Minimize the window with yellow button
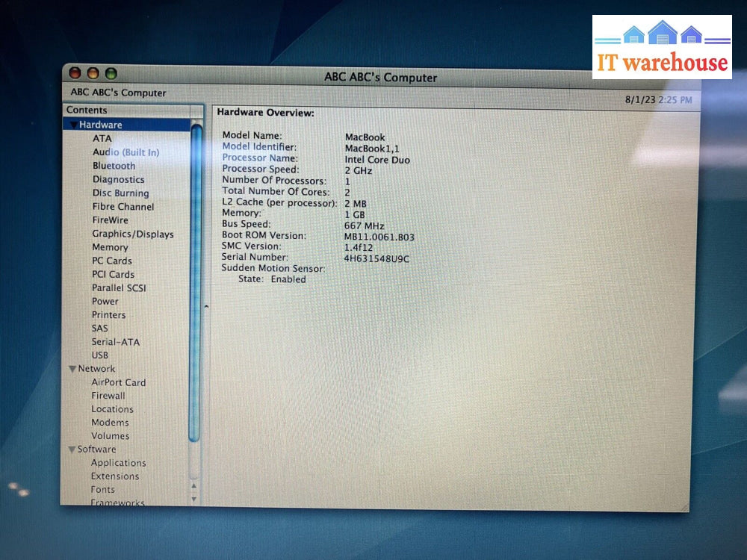This screenshot has width=747, height=560. pyautogui.click(x=93, y=73)
